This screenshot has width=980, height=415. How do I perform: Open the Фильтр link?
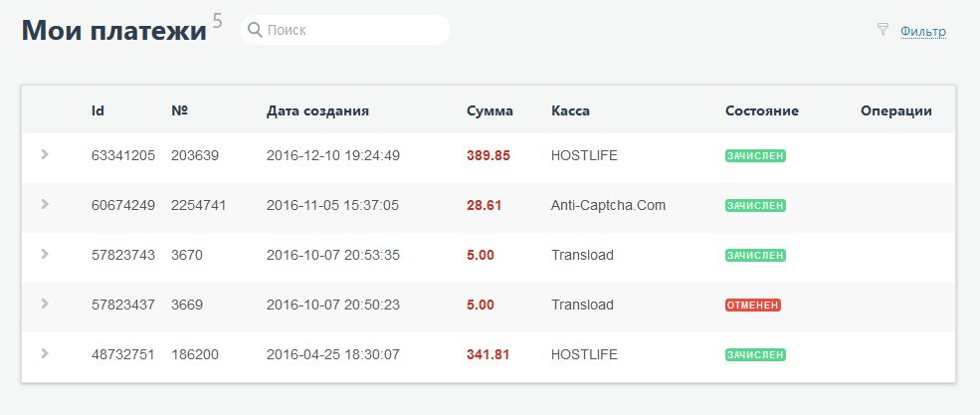[922, 32]
